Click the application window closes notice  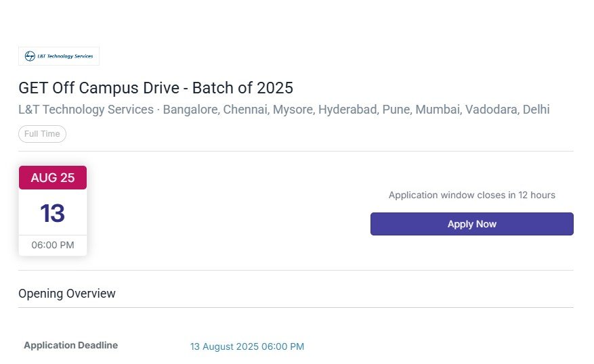pos(472,196)
